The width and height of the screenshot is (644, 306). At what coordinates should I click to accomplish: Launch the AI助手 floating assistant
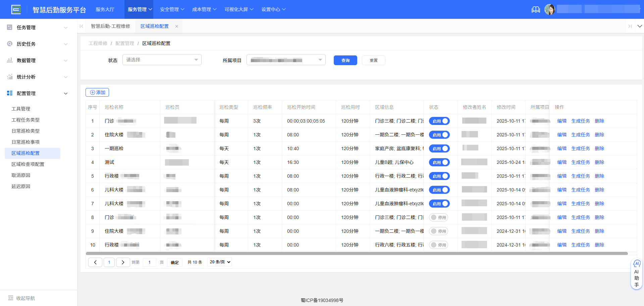637,274
